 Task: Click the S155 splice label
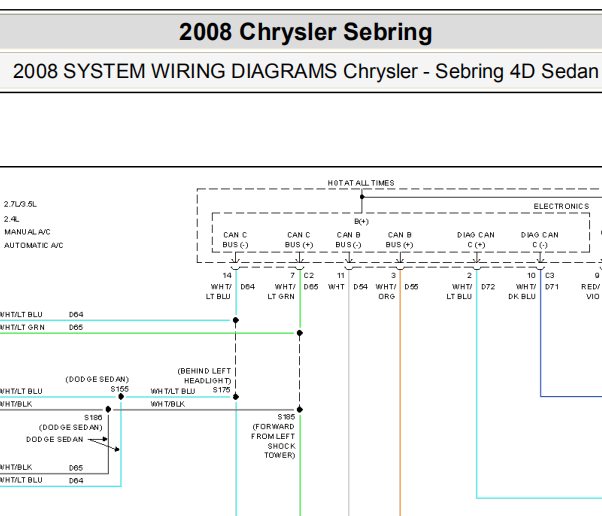[120, 389]
